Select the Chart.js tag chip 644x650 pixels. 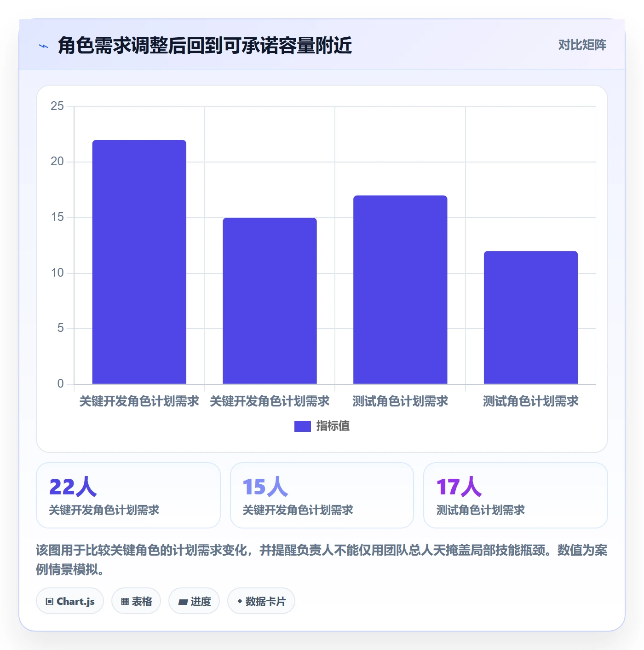(x=70, y=601)
